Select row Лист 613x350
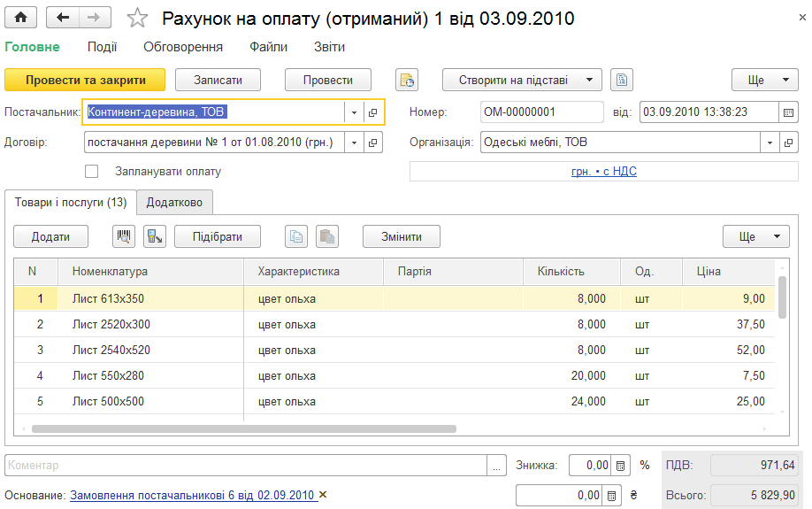812x509 pixels. [395, 299]
